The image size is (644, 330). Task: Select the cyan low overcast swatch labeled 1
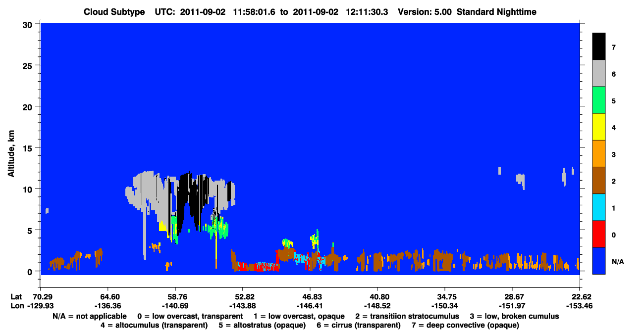599,207
